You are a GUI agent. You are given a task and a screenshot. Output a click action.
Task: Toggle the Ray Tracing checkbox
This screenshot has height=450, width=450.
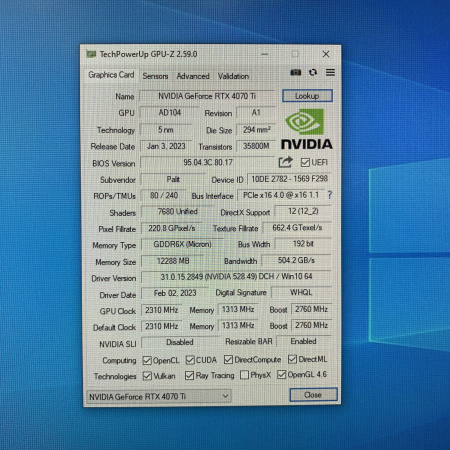(x=189, y=376)
